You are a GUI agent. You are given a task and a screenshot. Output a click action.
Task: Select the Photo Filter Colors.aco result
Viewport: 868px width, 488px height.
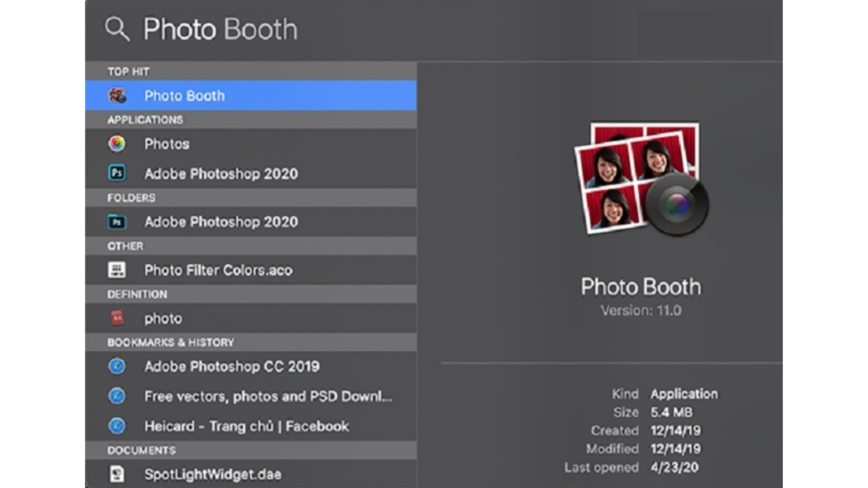(x=251, y=270)
